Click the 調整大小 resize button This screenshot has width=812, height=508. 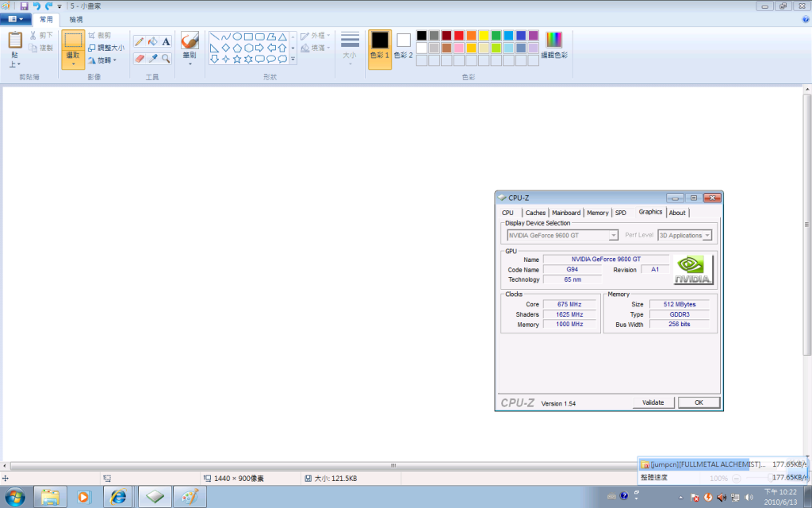pos(105,48)
